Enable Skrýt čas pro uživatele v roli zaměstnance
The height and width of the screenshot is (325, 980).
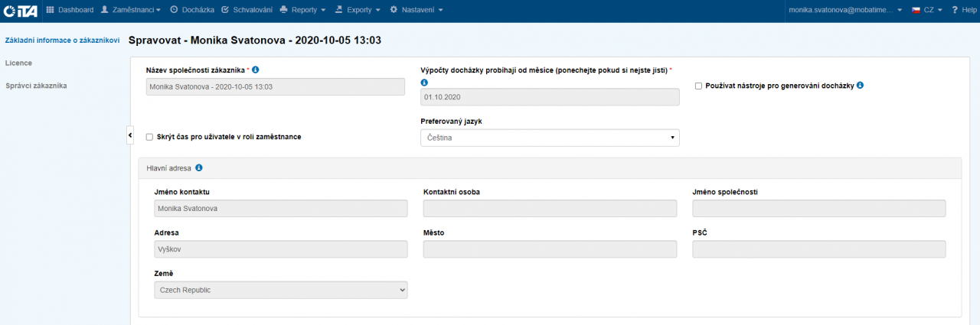150,137
